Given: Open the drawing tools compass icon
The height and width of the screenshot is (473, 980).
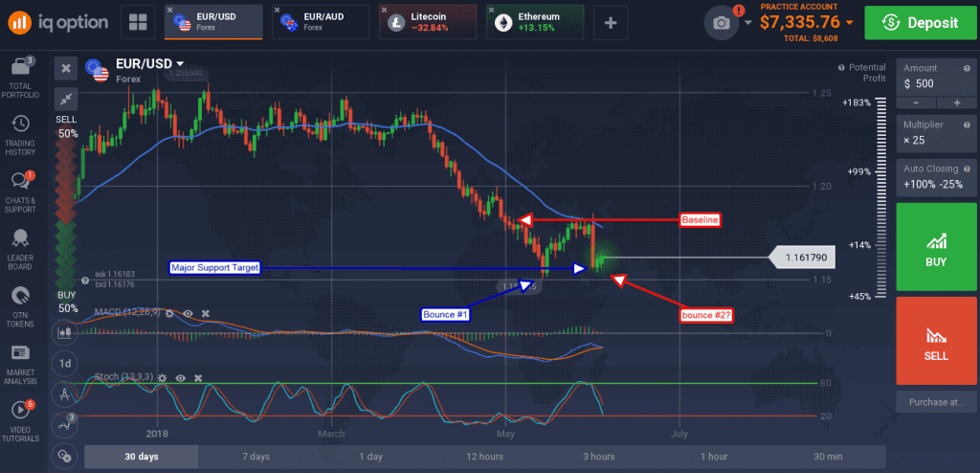Looking at the screenshot, I should [x=64, y=394].
